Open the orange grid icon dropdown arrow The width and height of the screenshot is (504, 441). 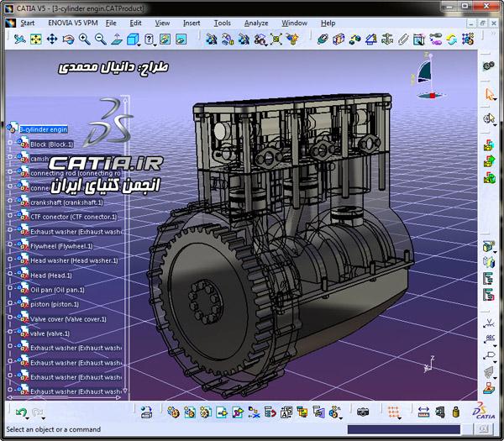tap(399, 418)
